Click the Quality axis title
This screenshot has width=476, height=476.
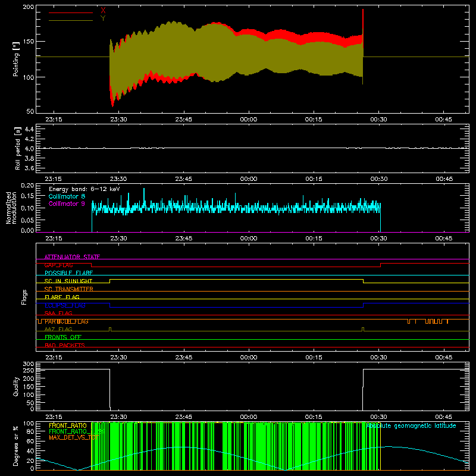coord(16,386)
